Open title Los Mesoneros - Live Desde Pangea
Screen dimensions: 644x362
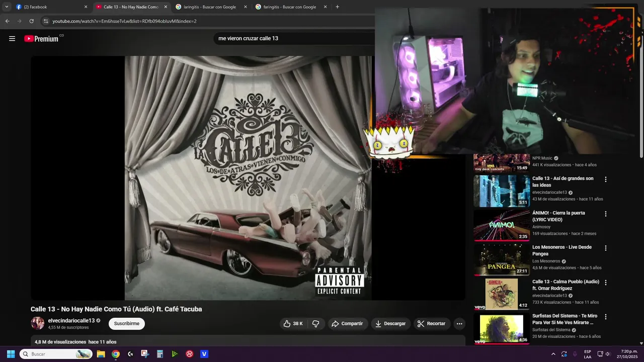click(562, 250)
